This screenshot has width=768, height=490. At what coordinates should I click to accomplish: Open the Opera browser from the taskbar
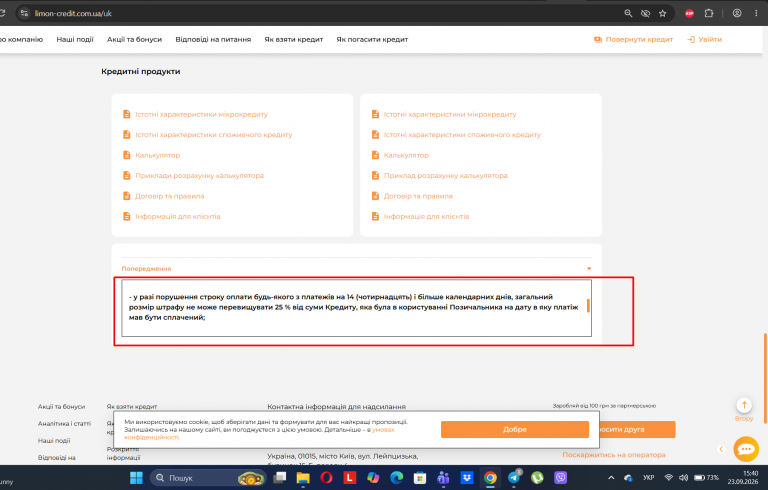click(326, 478)
